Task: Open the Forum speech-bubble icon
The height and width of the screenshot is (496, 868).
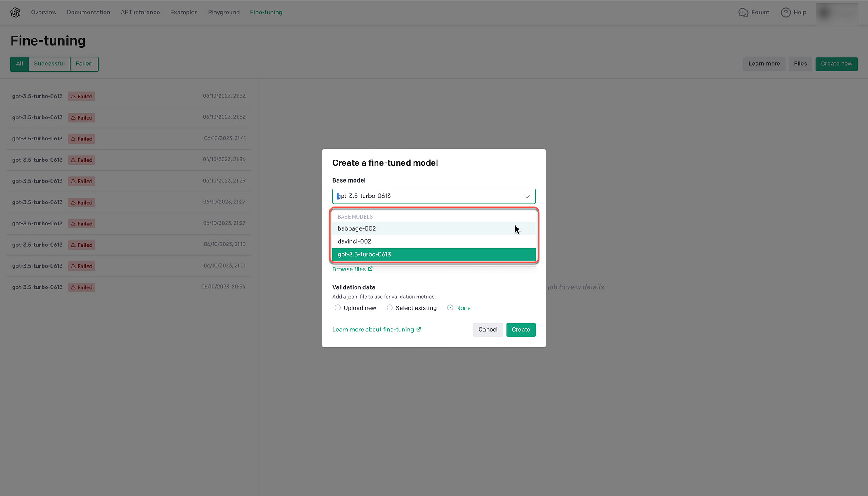Action: point(743,12)
